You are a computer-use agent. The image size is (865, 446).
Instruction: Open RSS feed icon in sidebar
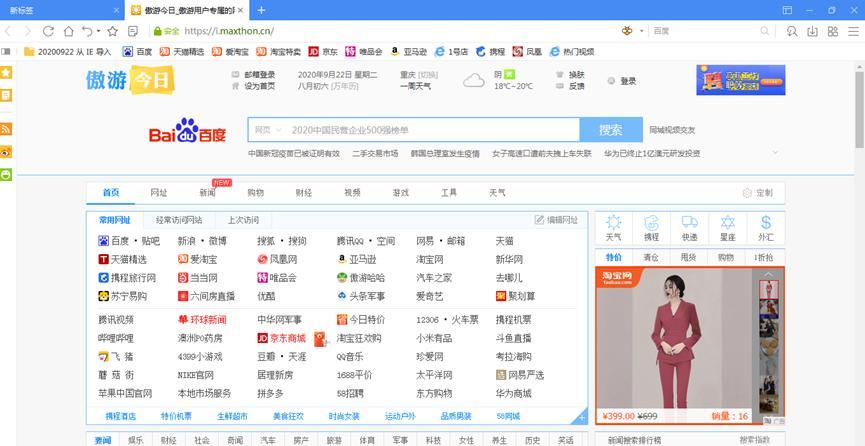pos(6,129)
